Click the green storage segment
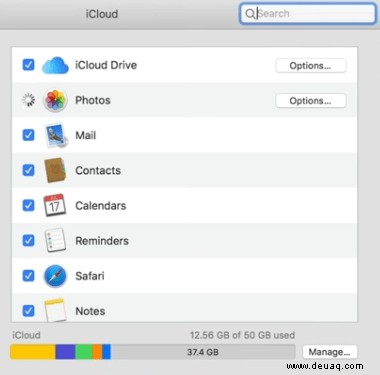Image resolution: width=380 pixels, height=375 pixels. click(x=84, y=352)
